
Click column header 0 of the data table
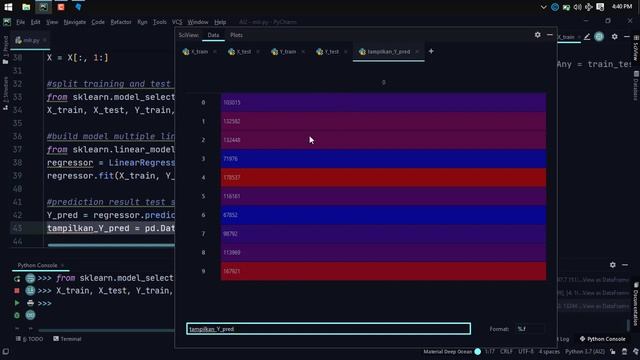click(383, 82)
